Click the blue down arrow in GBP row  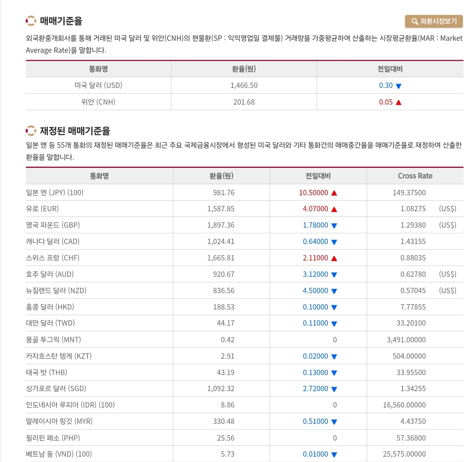pyautogui.click(x=334, y=226)
